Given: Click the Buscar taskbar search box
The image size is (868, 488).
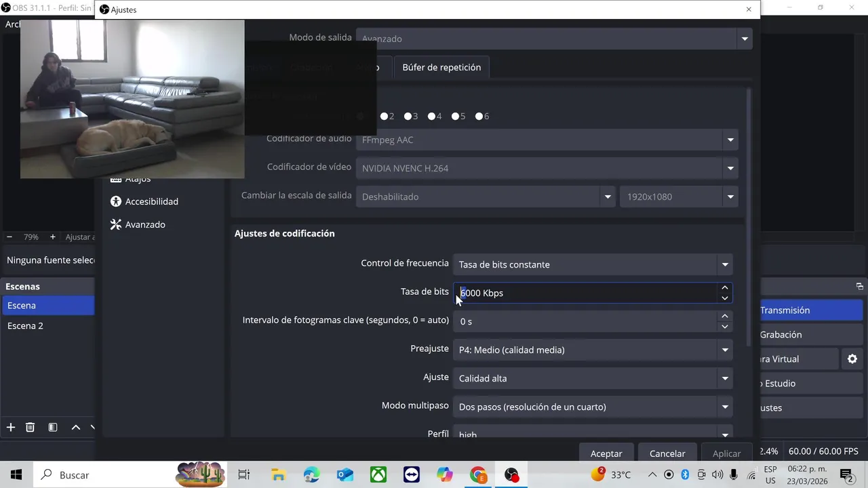Looking at the screenshot, I should tap(129, 474).
